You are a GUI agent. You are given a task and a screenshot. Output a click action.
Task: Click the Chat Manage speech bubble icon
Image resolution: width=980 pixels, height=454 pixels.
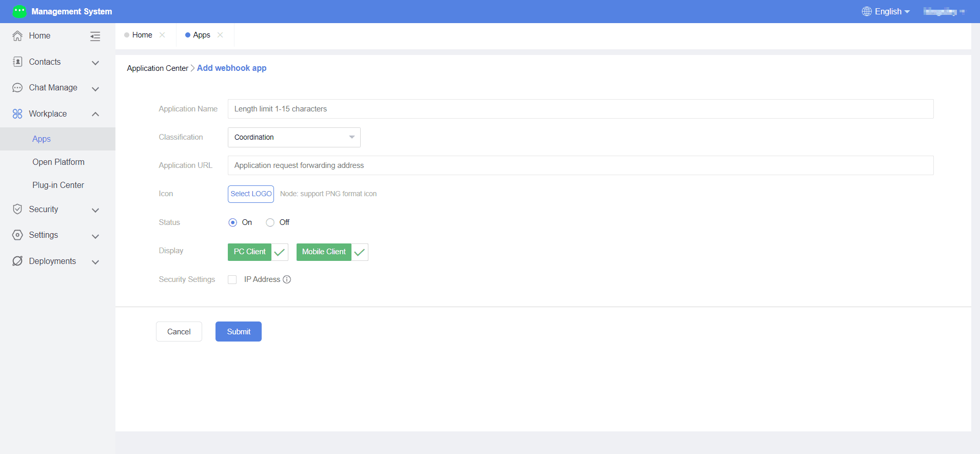[17, 88]
